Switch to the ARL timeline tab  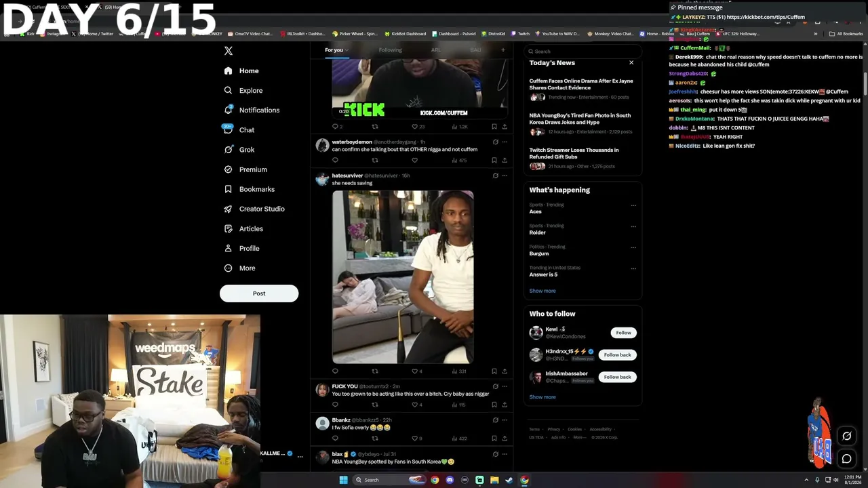[x=436, y=49]
